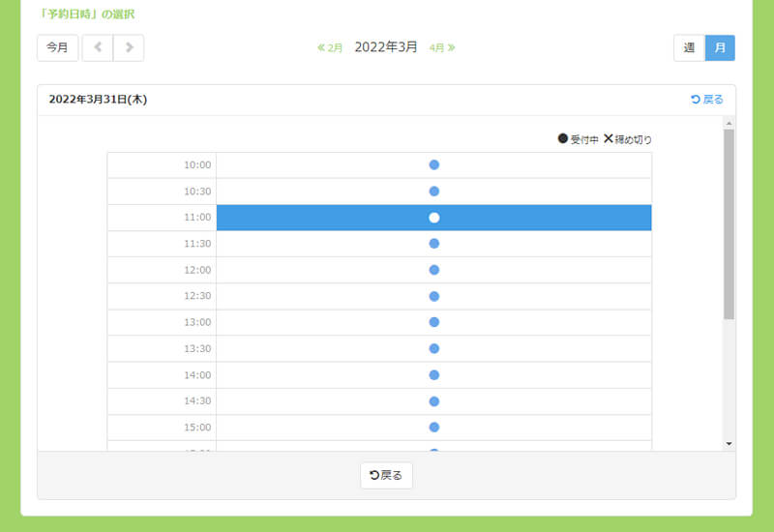Click the time list scrollbar thumb
774x532 pixels.
coord(729,222)
